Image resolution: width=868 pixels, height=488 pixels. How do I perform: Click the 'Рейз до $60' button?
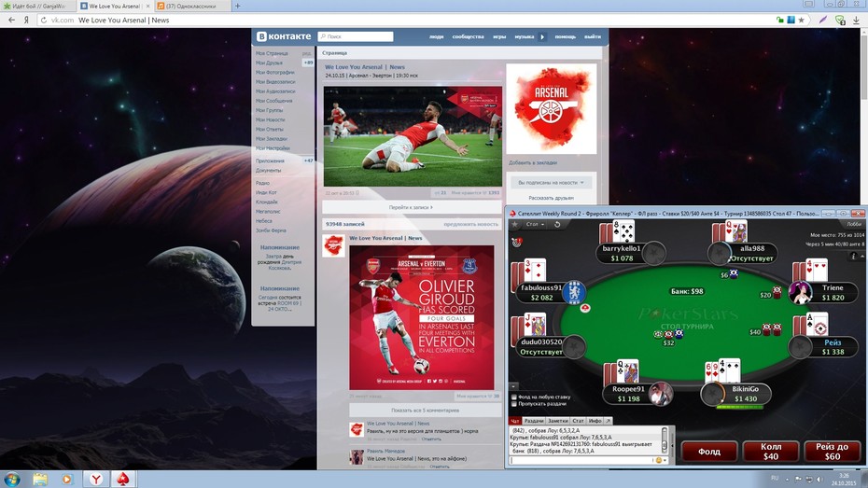click(832, 452)
